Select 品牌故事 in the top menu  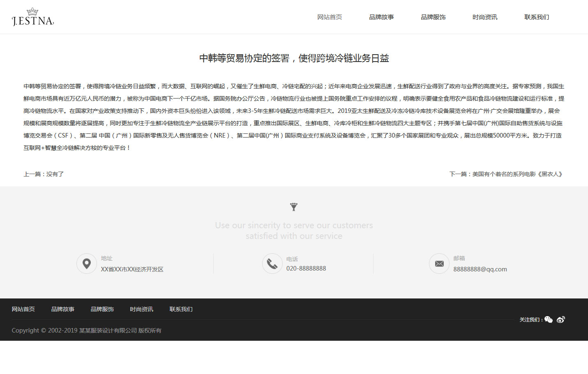click(x=381, y=17)
